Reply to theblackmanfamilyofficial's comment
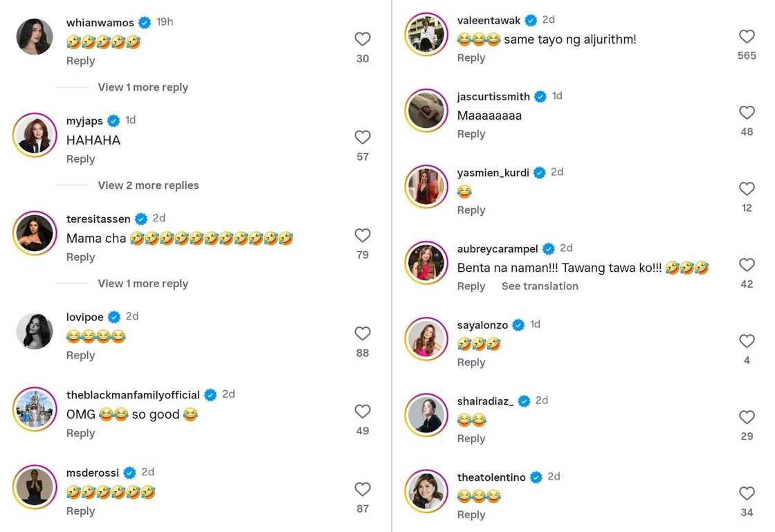 [x=80, y=433]
